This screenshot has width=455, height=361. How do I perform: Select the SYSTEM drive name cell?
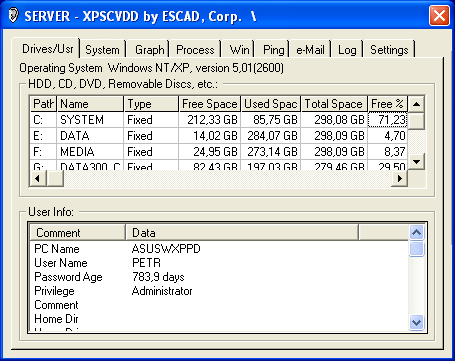[90, 120]
